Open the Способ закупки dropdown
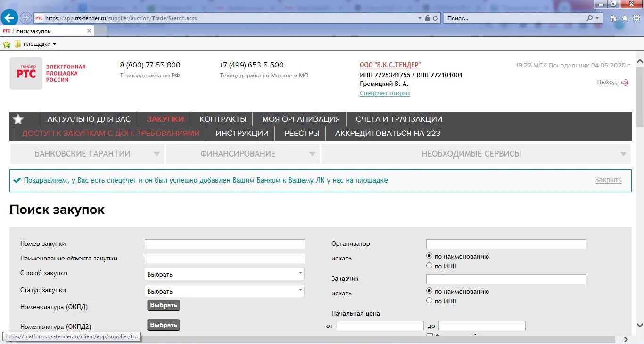 point(224,274)
